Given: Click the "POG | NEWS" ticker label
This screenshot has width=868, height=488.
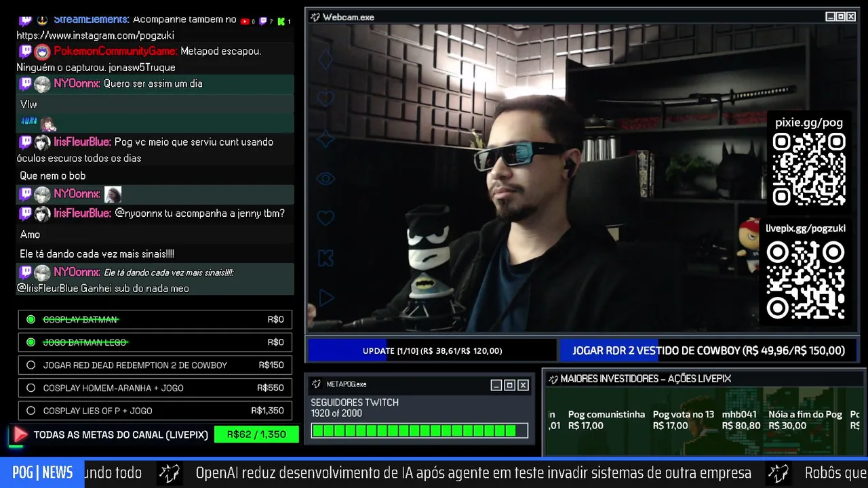Looking at the screenshot, I should click(42, 472).
